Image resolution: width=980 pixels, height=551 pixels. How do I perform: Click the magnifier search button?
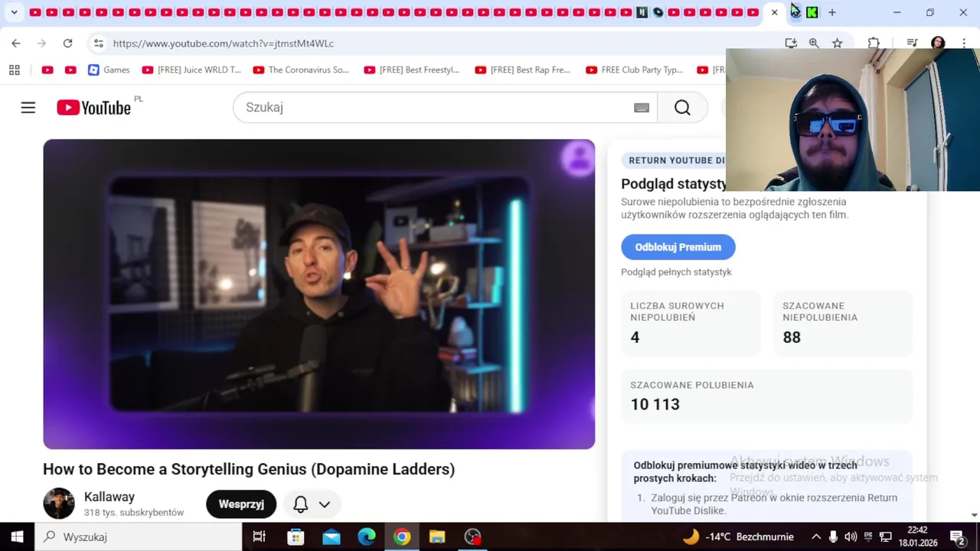coord(682,108)
